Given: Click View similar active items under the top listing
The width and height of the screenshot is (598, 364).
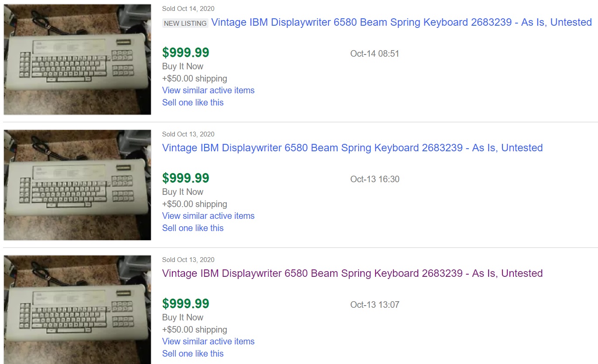Looking at the screenshot, I should 208,90.
